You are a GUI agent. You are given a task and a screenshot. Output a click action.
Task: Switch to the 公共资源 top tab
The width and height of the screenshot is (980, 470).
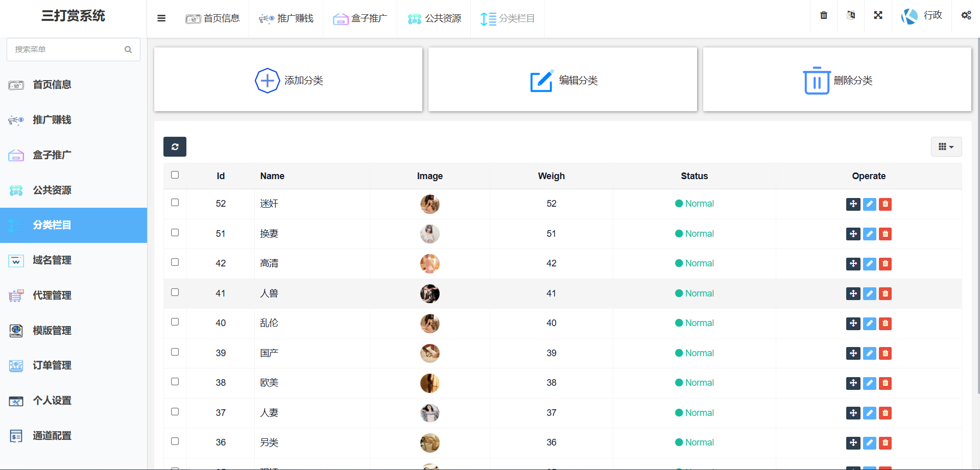[434, 19]
